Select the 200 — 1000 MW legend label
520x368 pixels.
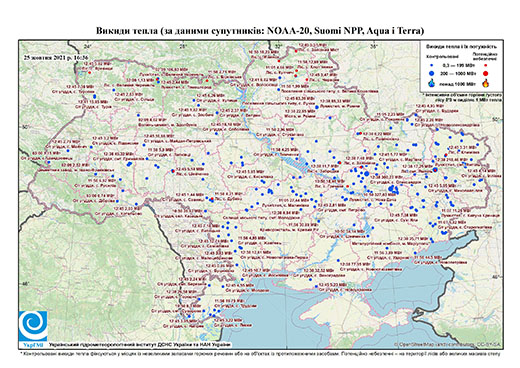(457, 73)
